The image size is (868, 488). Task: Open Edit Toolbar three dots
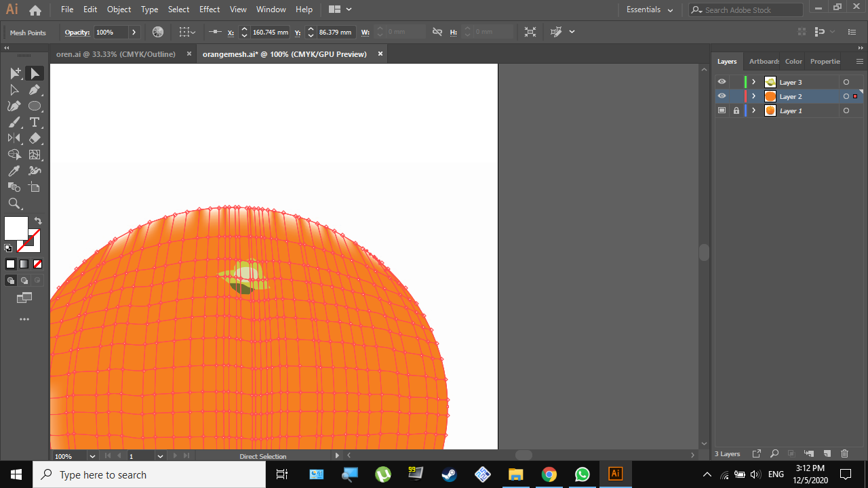(x=24, y=319)
